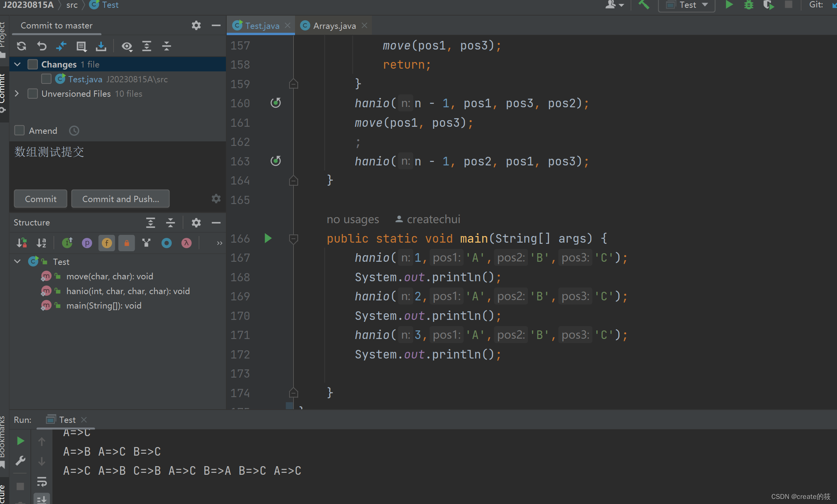Click the recursive call gutter icon on line 160

click(275, 103)
